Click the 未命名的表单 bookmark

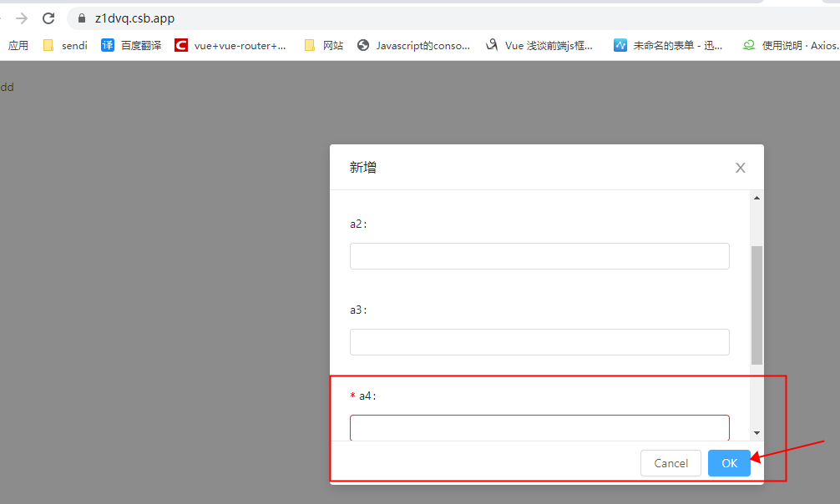click(x=668, y=45)
